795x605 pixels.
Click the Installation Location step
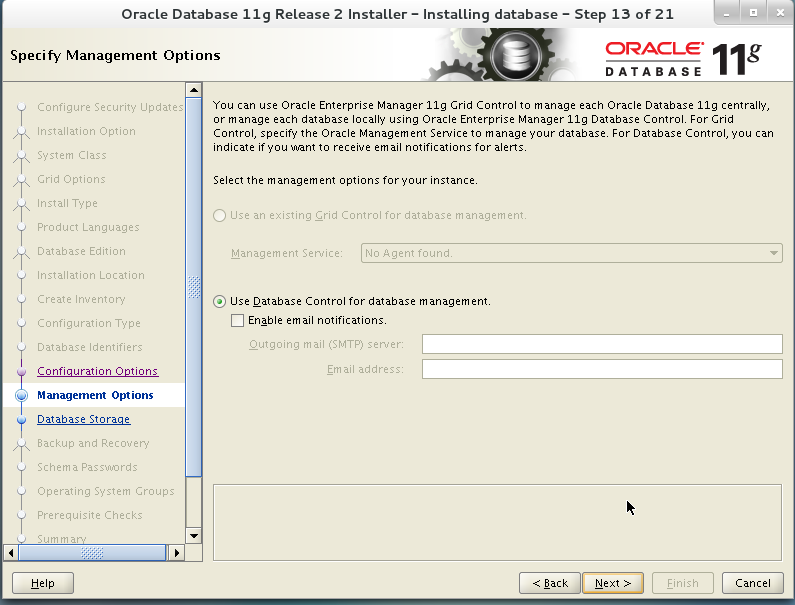[x=91, y=275]
